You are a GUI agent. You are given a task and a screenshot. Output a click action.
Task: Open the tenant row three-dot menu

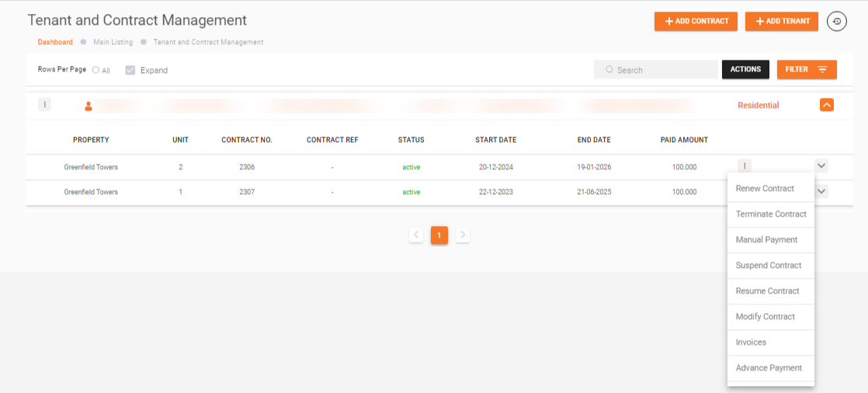tap(45, 105)
